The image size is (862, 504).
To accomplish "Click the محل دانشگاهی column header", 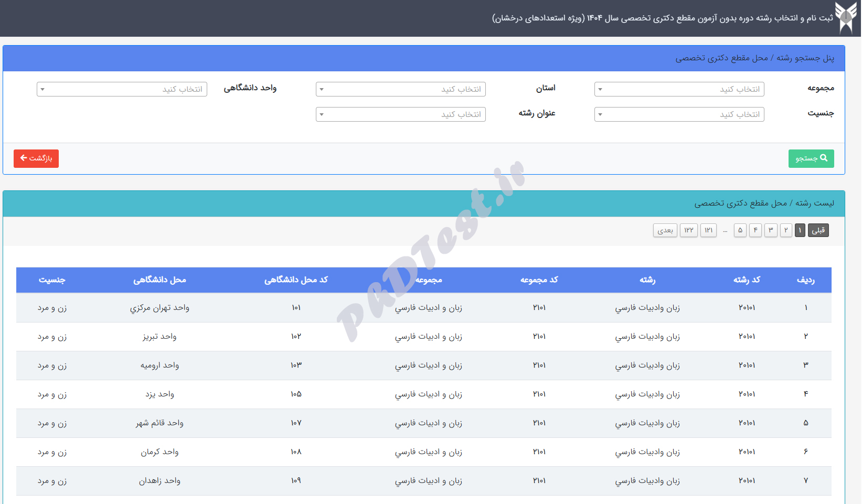I will (159, 280).
